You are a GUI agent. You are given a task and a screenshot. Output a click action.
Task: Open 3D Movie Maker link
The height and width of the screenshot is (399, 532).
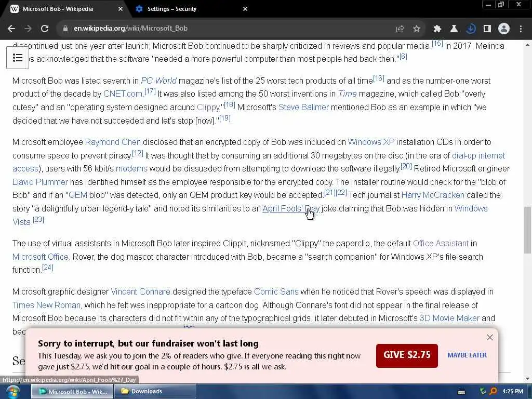[x=449, y=318]
